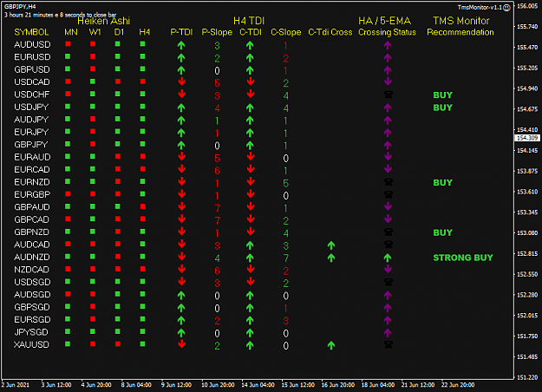542x392 pixels.
Task: Click AUDUSD purple crossing status arrow
Action: (x=388, y=45)
